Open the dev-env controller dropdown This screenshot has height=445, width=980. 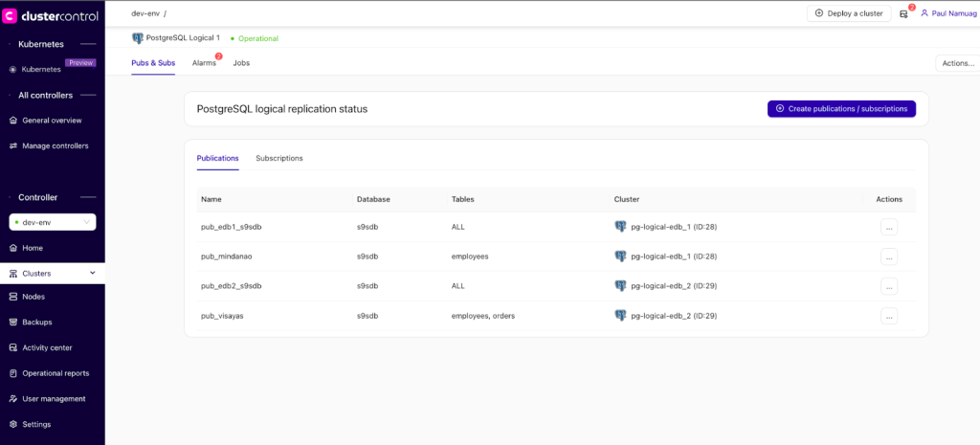click(53, 222)
